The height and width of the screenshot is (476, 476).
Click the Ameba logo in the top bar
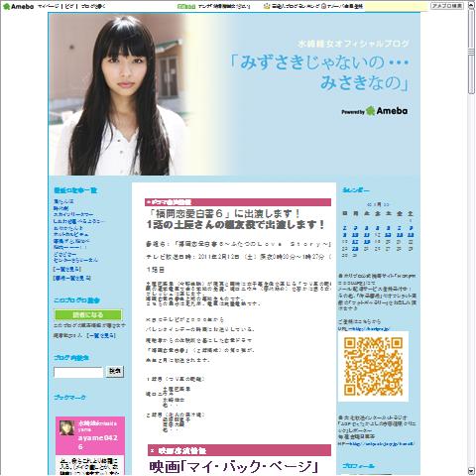coord(18,6)
